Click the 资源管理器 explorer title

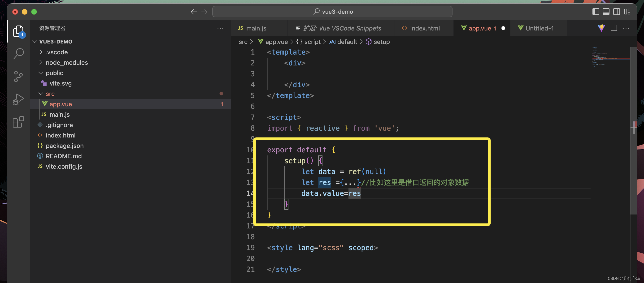click(52, 28)
